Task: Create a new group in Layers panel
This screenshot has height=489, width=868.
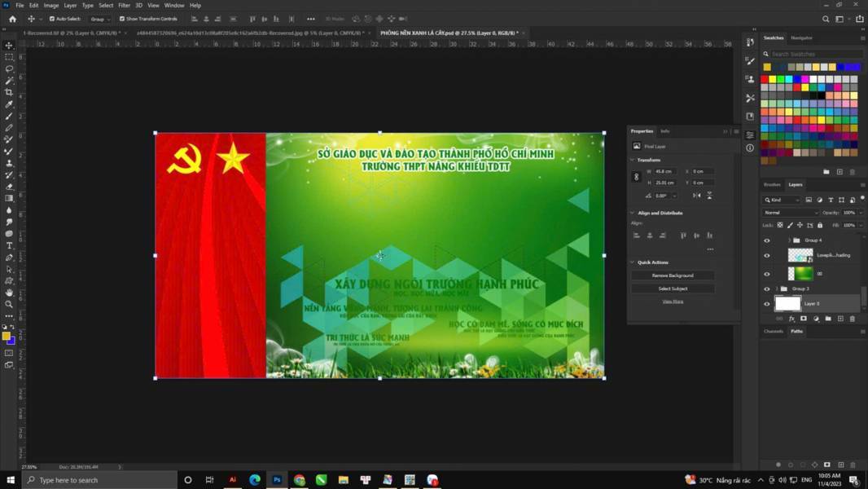Action: point(828,319)
